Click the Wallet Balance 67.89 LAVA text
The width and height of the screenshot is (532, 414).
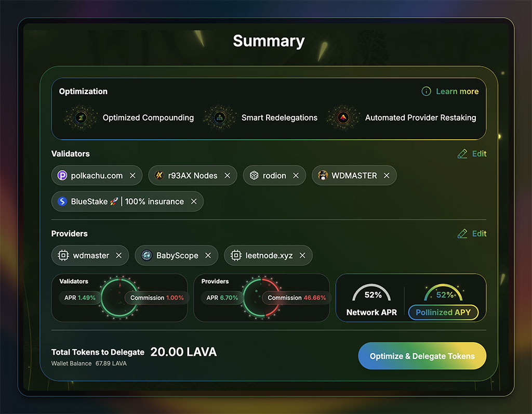tap(89, 364)
